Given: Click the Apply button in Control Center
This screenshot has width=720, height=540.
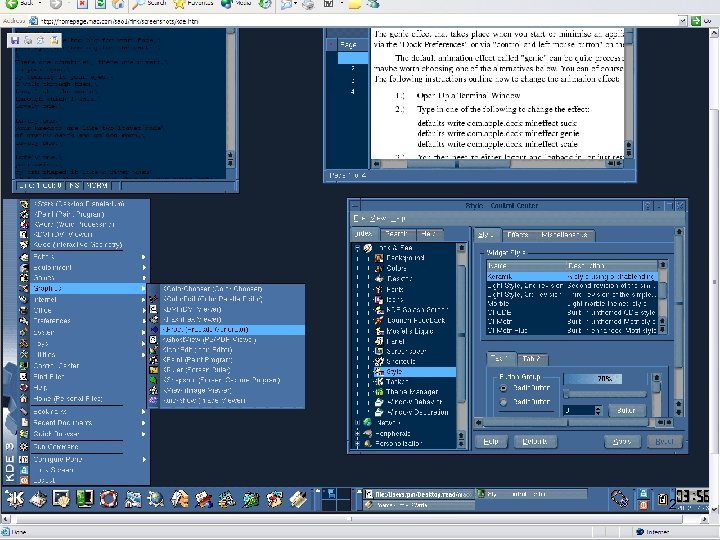Looking at the screenshot, I should click(622, 441).
